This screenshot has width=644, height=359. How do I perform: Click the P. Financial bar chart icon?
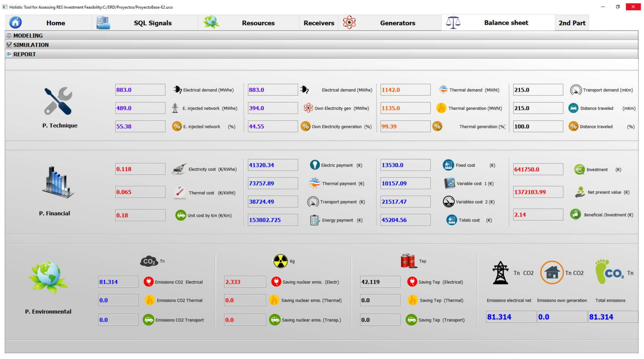coord(58,182)
